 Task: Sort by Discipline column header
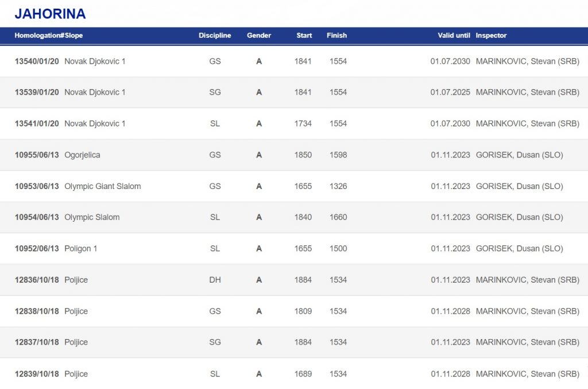point(215,36)
